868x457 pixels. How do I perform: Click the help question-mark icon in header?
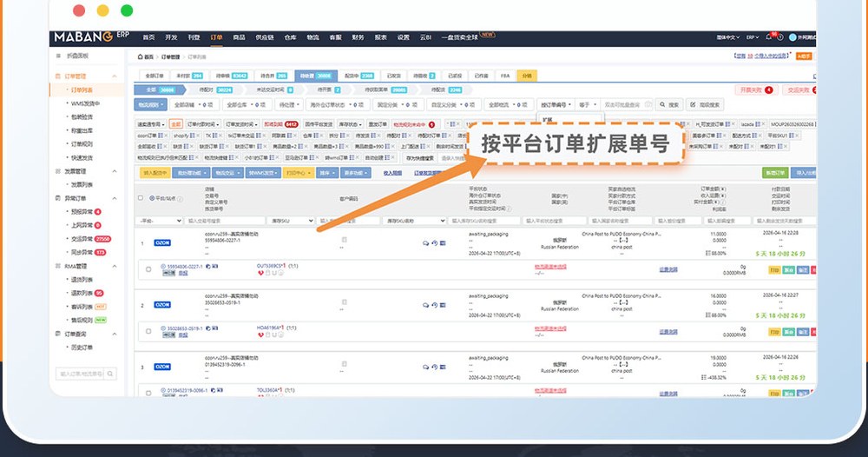coord(780,37)
